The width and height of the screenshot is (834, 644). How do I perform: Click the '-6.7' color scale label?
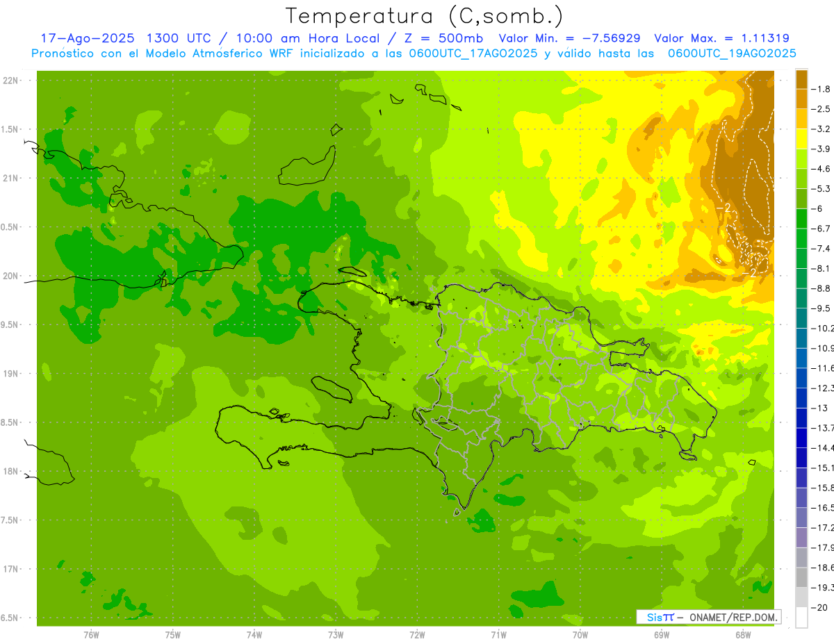pos(821,229)
